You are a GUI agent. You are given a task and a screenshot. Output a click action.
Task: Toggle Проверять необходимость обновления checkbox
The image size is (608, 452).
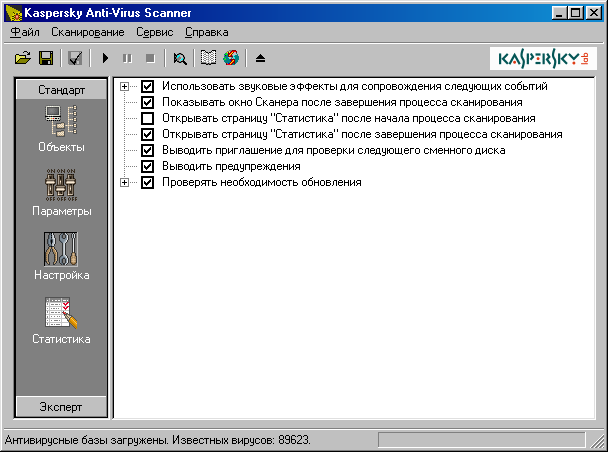[147, 182]
